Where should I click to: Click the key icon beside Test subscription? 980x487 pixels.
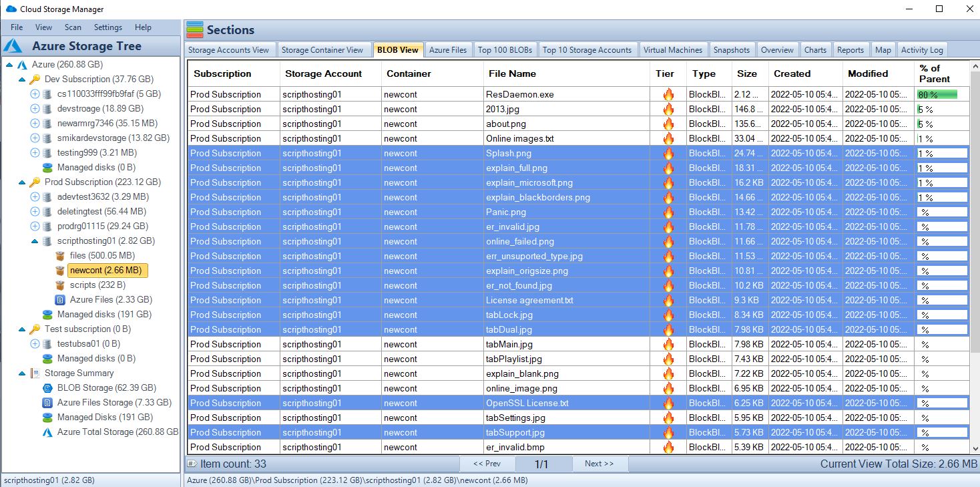(35, 329)
